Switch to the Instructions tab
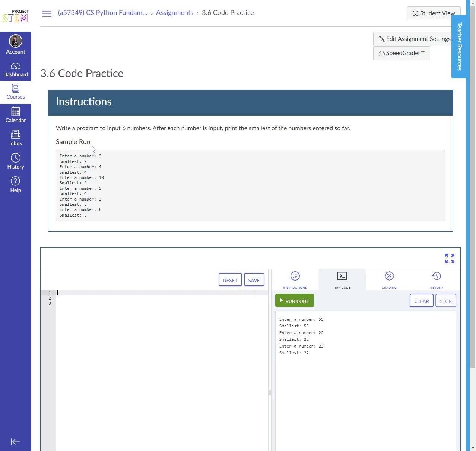The width and height of the screenshot is (476, 451). click(x=295, y=280)
